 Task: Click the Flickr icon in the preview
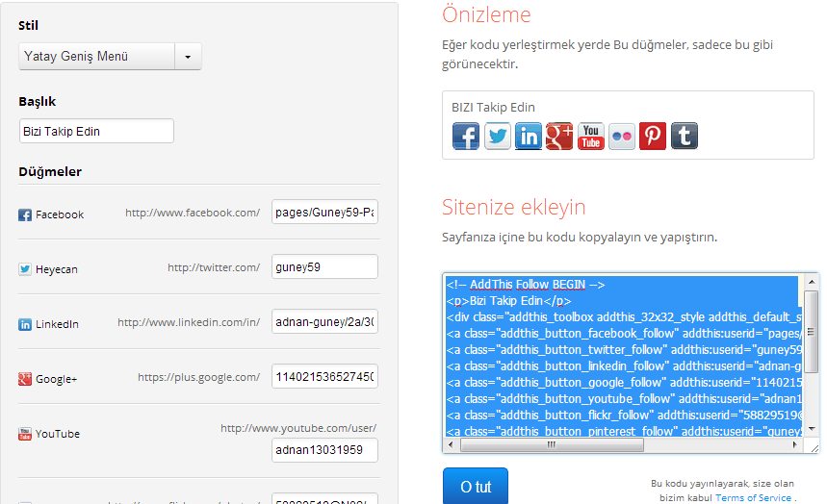pyautogui.click(x=622, y=136)
